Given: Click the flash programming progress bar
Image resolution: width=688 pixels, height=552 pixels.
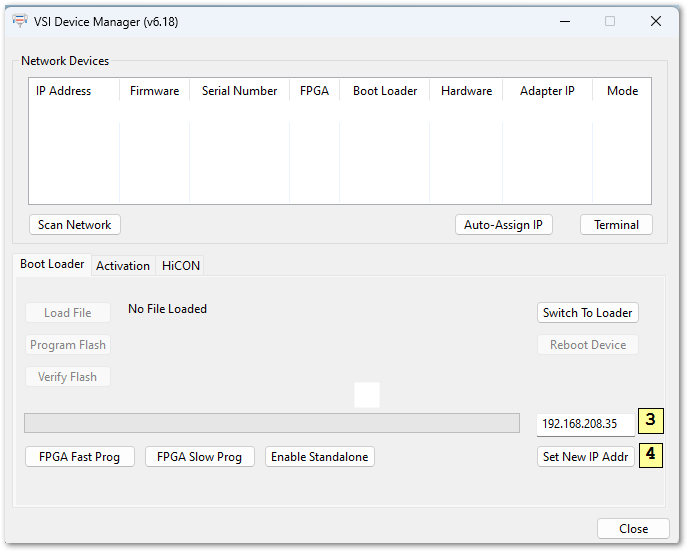Looking at the screenshot, I should click(x=272, y=423).
